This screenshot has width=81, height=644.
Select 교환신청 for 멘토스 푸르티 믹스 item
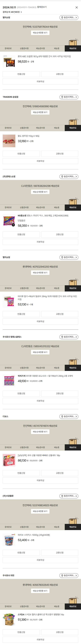(x=60, y=234)
